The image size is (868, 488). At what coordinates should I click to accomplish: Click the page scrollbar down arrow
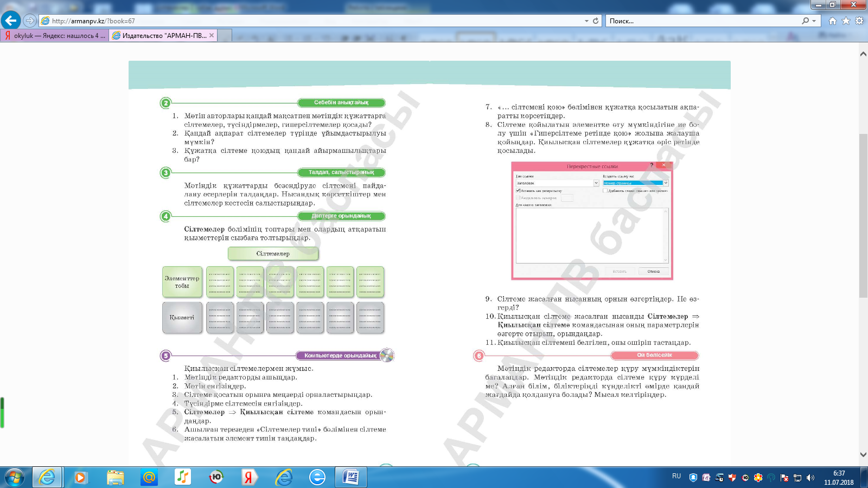(863, 454)
